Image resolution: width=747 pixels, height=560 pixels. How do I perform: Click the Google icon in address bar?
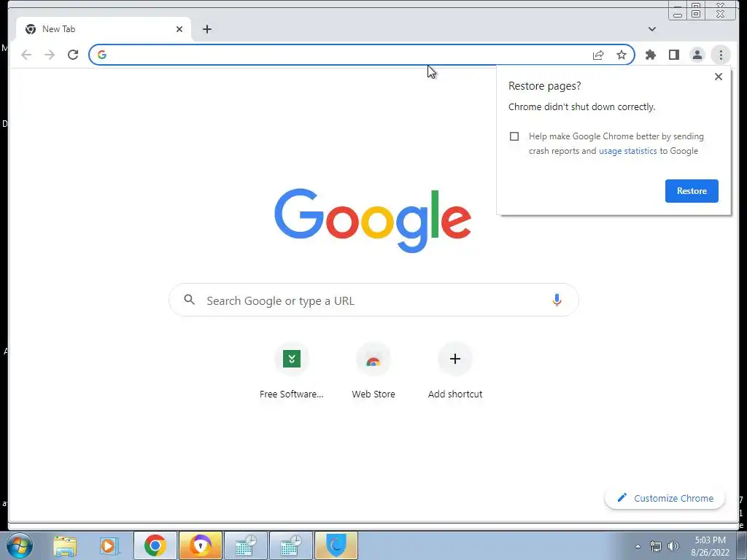pos(102,55)
